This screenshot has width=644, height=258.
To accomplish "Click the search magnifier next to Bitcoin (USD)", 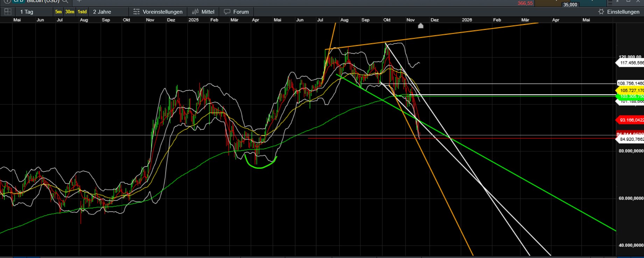I will [x=65, y=1].
